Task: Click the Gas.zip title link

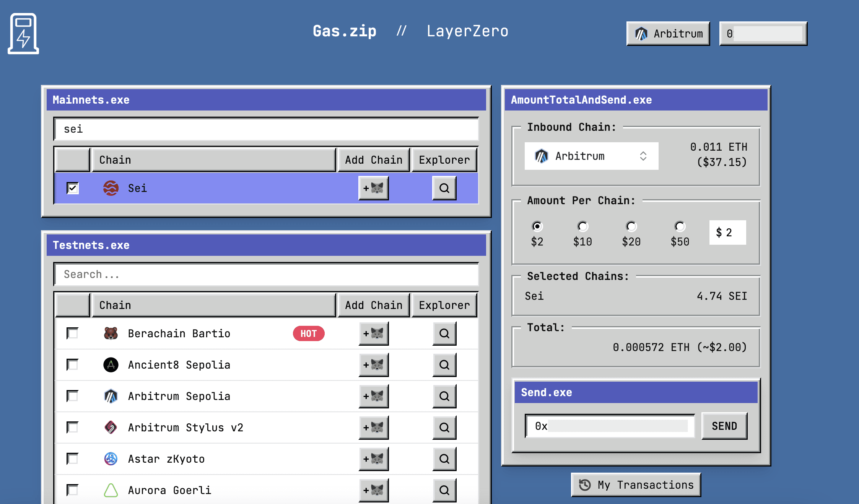Action: 345,31
